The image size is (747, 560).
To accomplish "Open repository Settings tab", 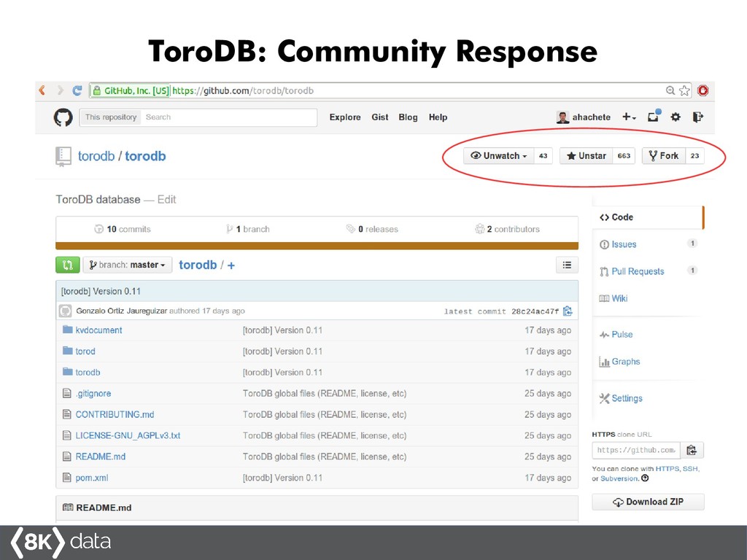I will [x=621, y=399].
